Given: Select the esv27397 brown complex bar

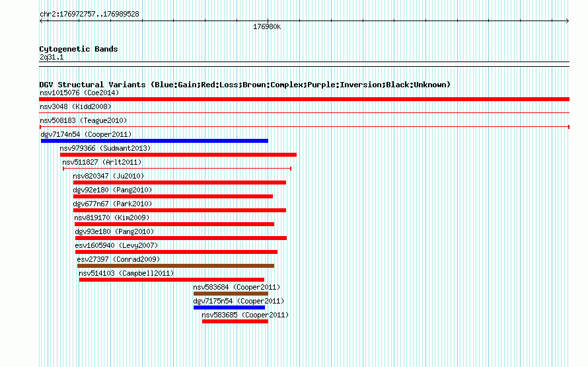Looking at the screenshot, I should [x=176, y=266].
